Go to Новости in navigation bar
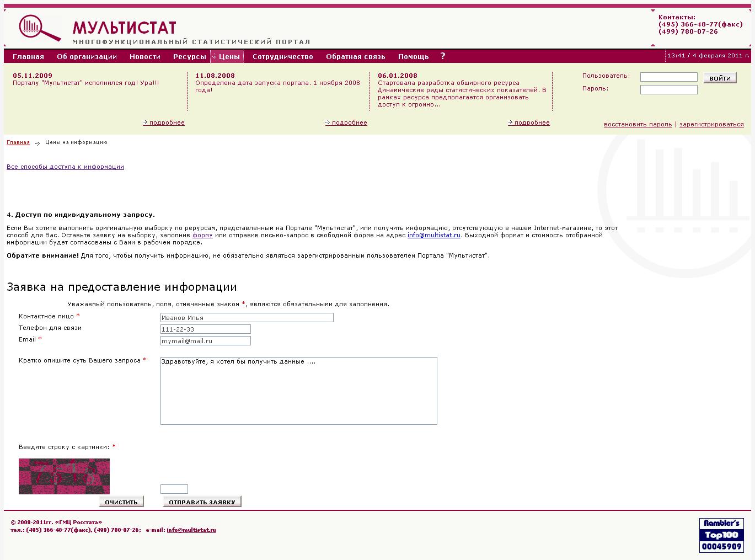Image resolution: width=755 pixels, height=560 pixels. pyautogui.click(x=144, y=56)
